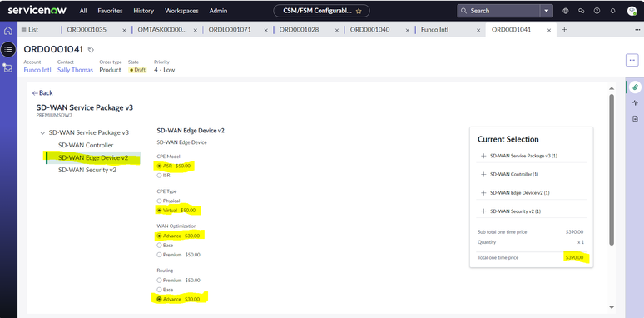This screenshot has width=644, height=318.
Task: Select ASR CPE Model radio button
Action: pos(159,166)
